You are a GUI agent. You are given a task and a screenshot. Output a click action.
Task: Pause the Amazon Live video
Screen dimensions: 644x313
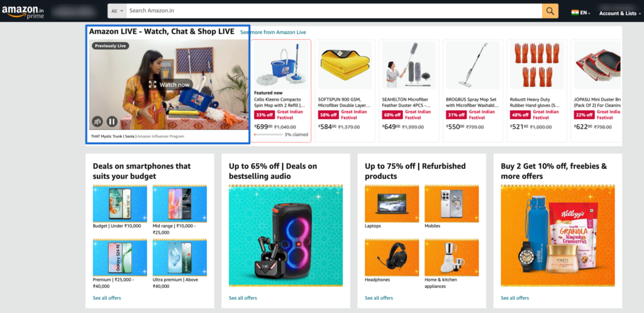click(112, 122)
